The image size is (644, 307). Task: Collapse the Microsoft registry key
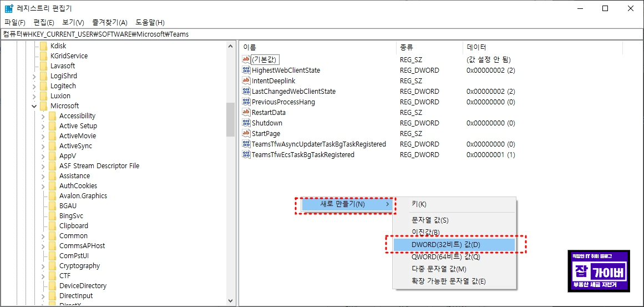click(34, 106)
